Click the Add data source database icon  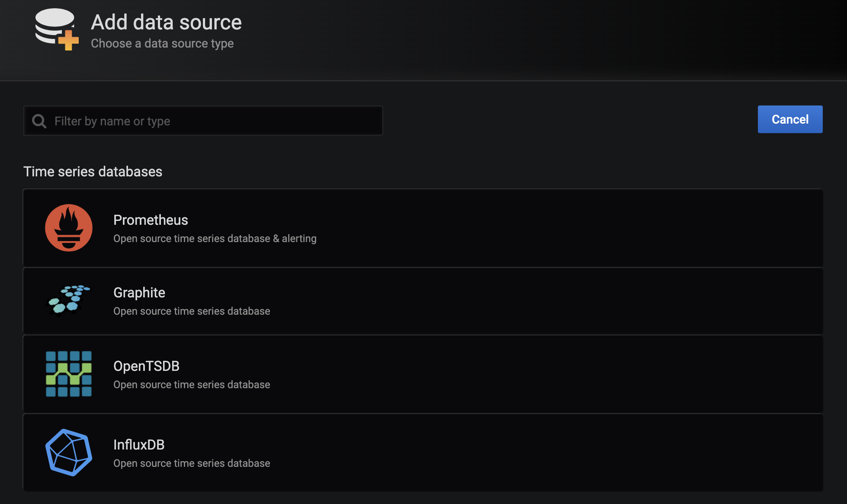click(x=57, y=29)
